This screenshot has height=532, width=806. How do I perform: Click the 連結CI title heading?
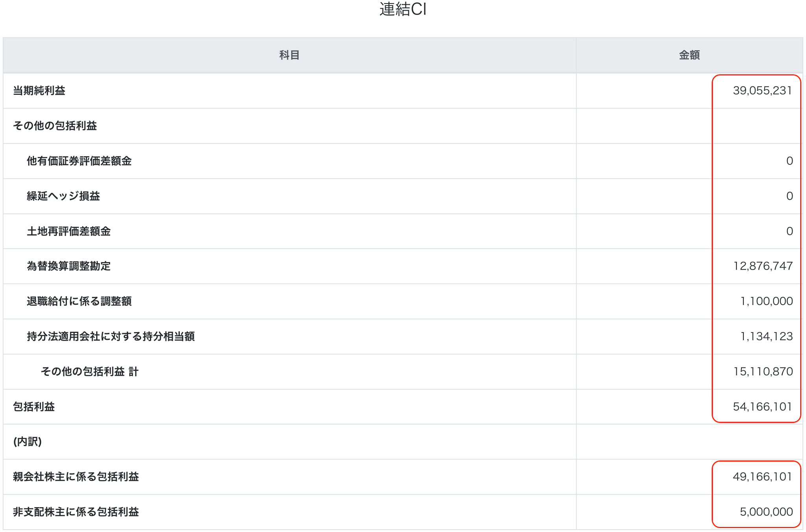[403, 9]
